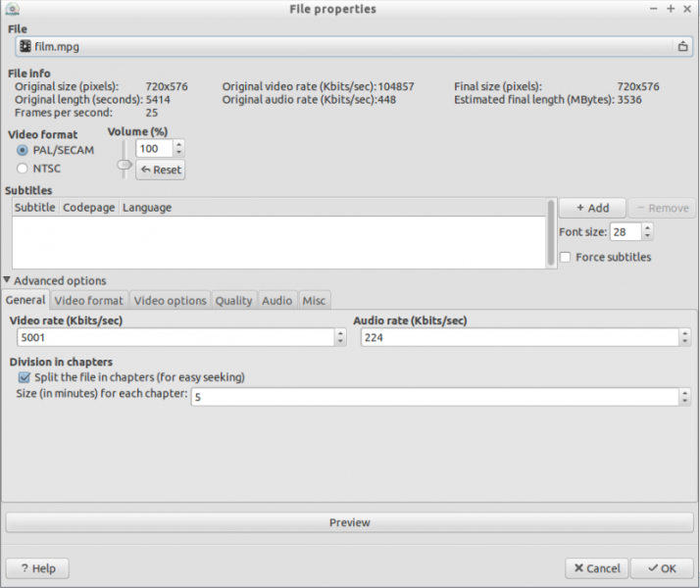Collapse the Advanced options section
The width and height of the screenshot is (700, 588).
(x=8, y=281)
